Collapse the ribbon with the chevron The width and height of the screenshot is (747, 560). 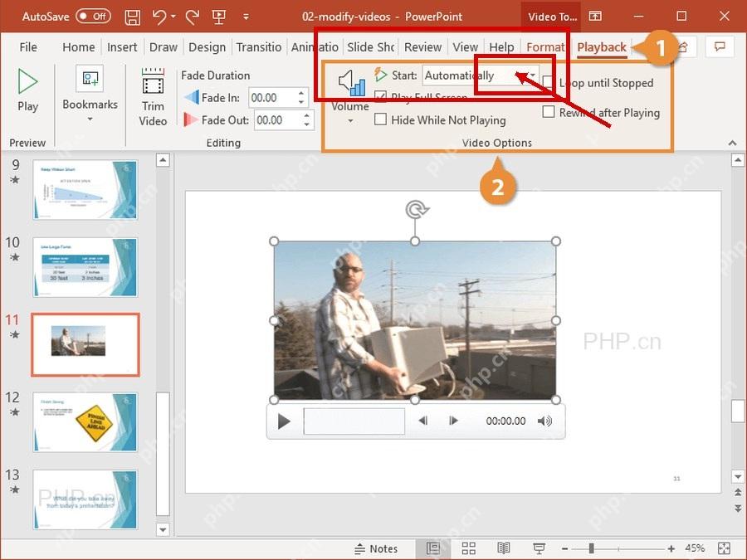[x=732, y=143]
